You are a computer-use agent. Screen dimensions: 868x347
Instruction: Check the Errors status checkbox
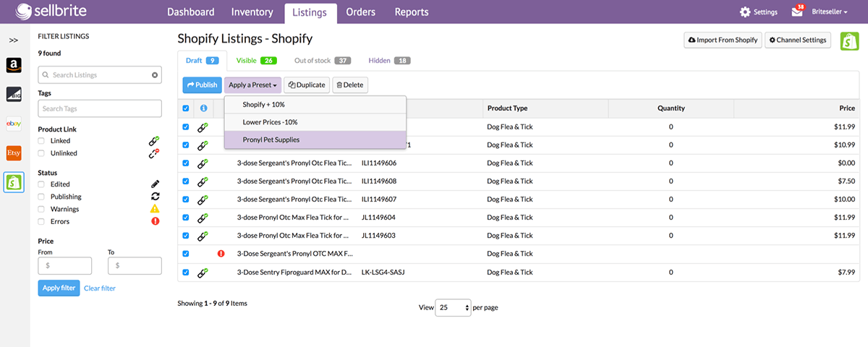point(42,221)
